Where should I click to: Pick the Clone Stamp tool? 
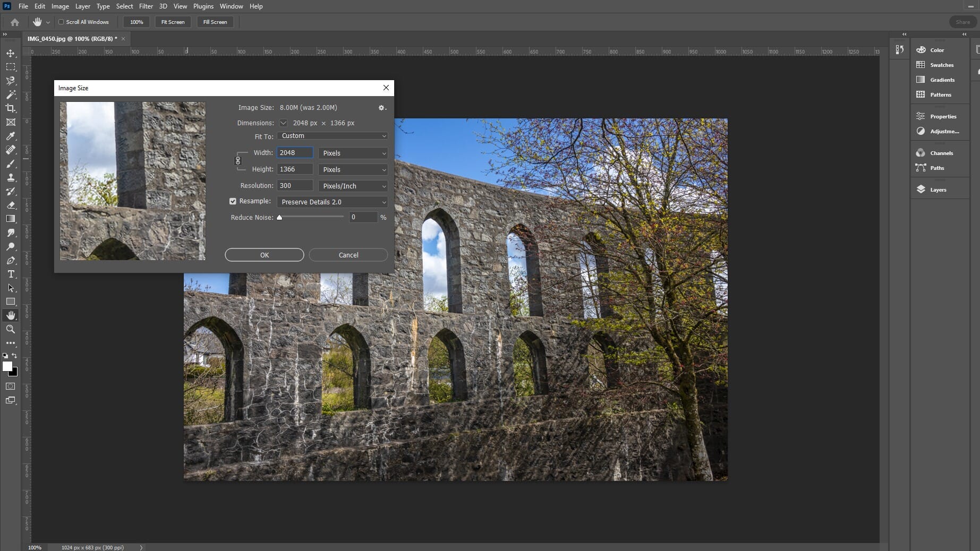click(x=11, y=178)
